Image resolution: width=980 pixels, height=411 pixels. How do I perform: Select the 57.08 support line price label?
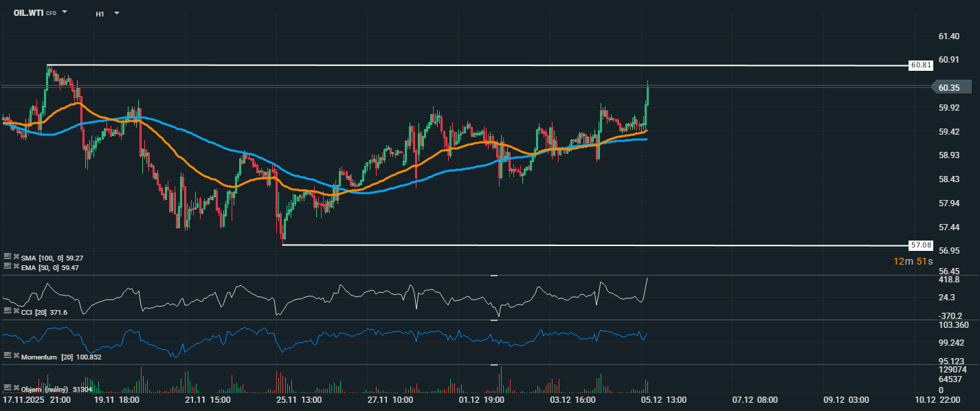point(920,245)
